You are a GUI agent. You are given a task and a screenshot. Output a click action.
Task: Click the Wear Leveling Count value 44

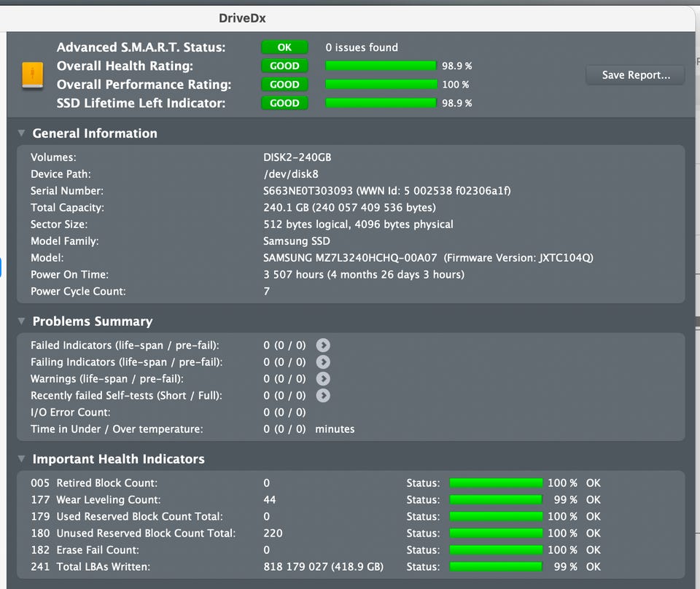pos(270,500)
